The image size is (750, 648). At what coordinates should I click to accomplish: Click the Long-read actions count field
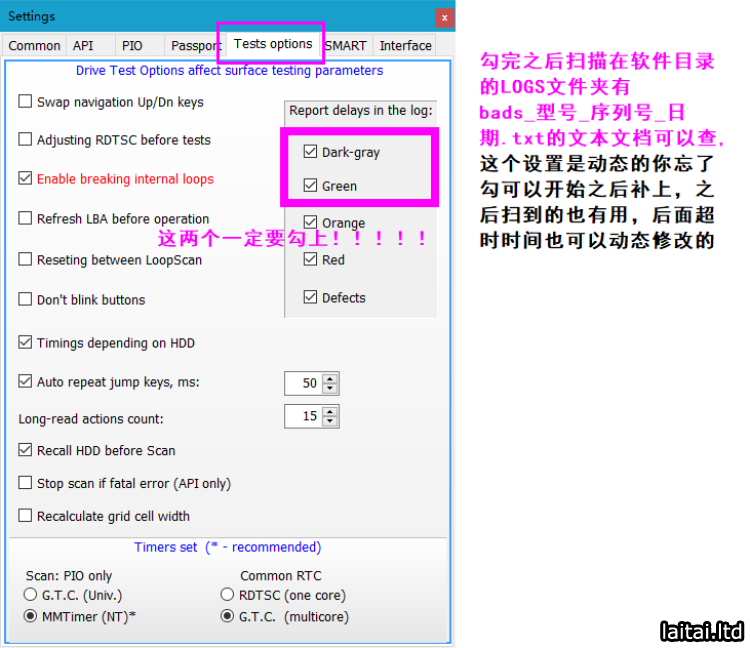coord(303,416)
